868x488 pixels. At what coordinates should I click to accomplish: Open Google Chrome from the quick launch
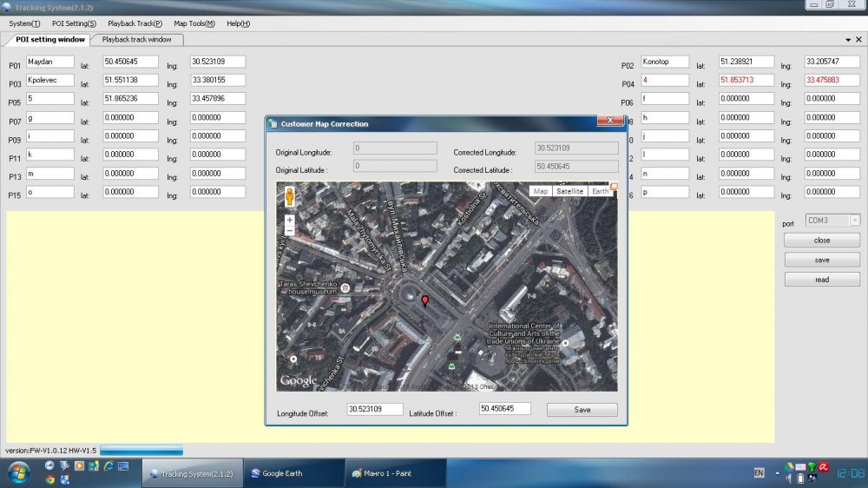(50, 478)
